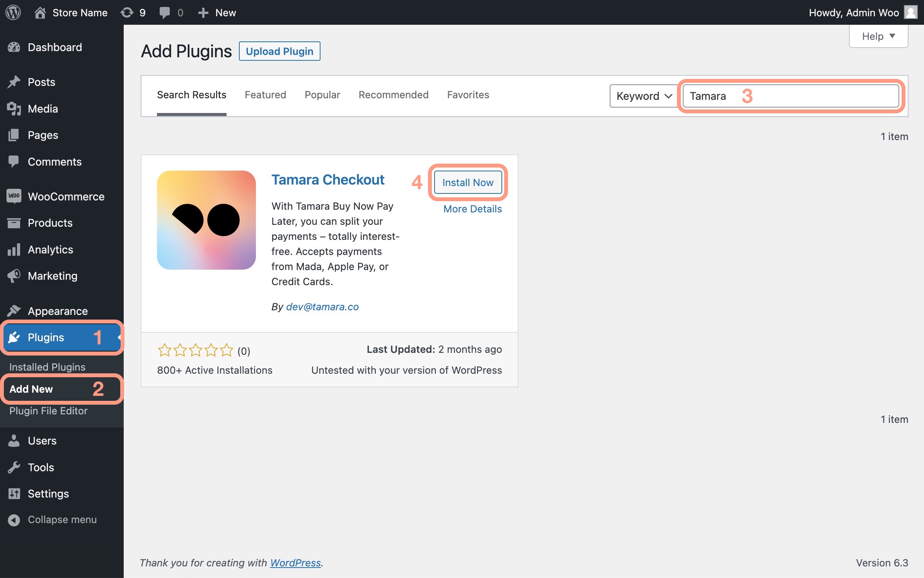Open the Dashboard menu item
The image size is (924, 578).
pos(55,47)
